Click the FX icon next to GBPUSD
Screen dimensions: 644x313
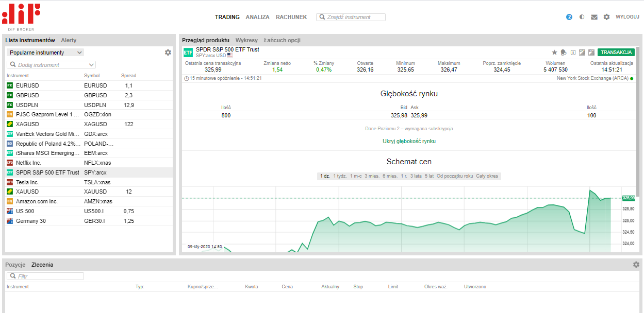pyautogui.click(x=10, y=95)
